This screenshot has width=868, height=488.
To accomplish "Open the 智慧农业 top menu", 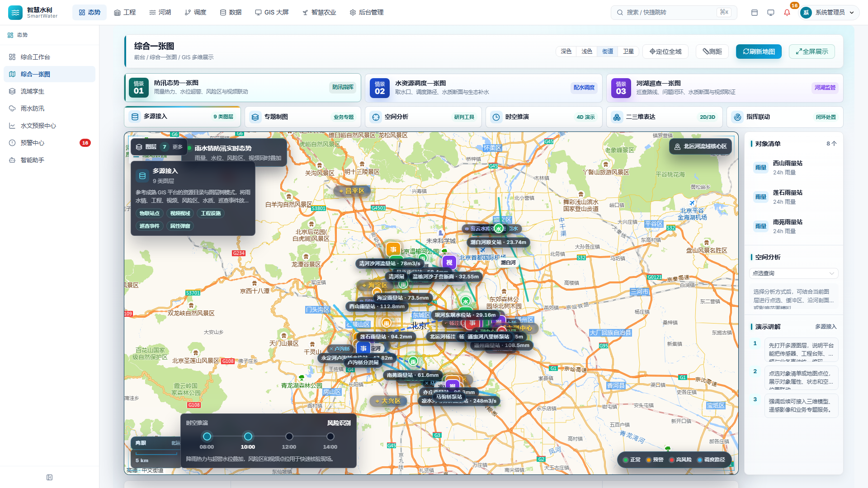I will 319,13.
